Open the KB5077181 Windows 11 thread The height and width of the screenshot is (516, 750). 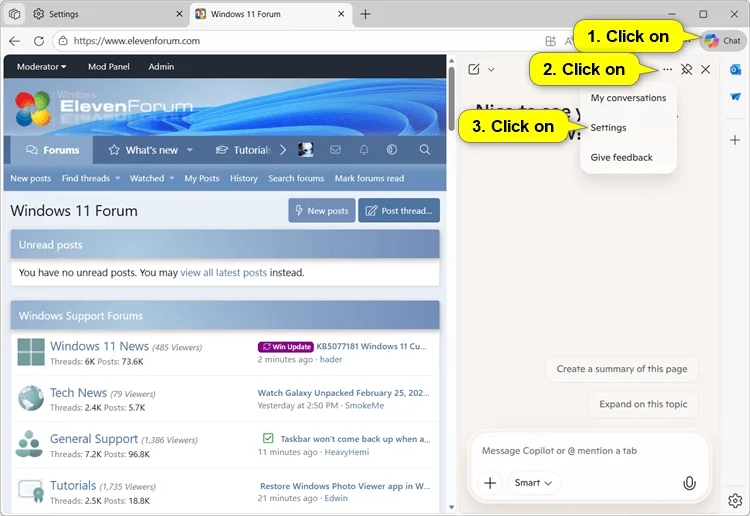pos(371,346)
